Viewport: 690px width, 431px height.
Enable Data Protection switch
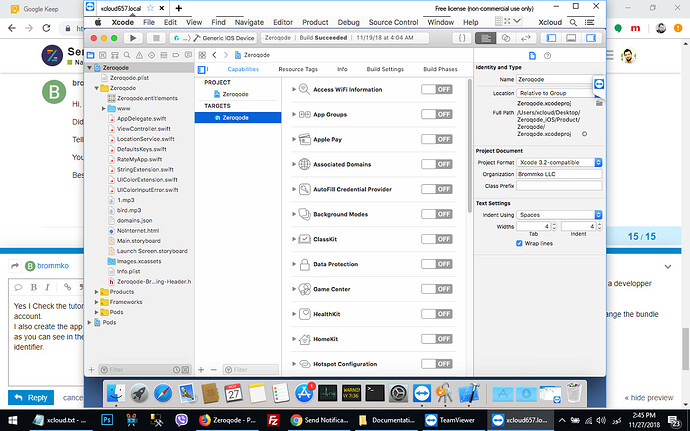[x=437, y=264]
